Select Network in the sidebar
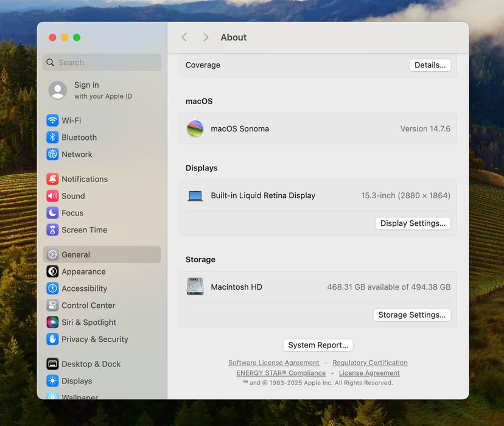The width and height of the screenshot is (504, 426). click(x=77, y=154)
